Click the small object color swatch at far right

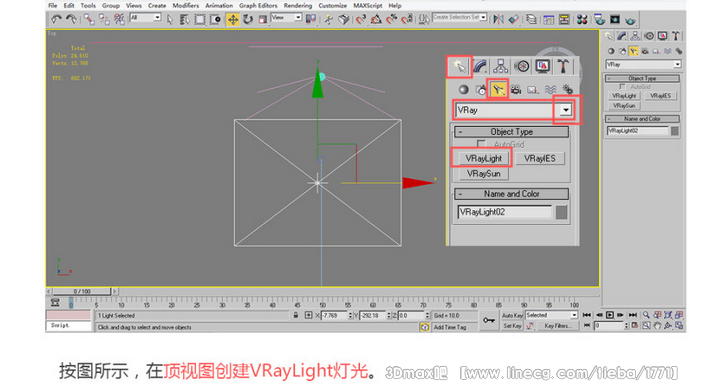click(675, 131)
